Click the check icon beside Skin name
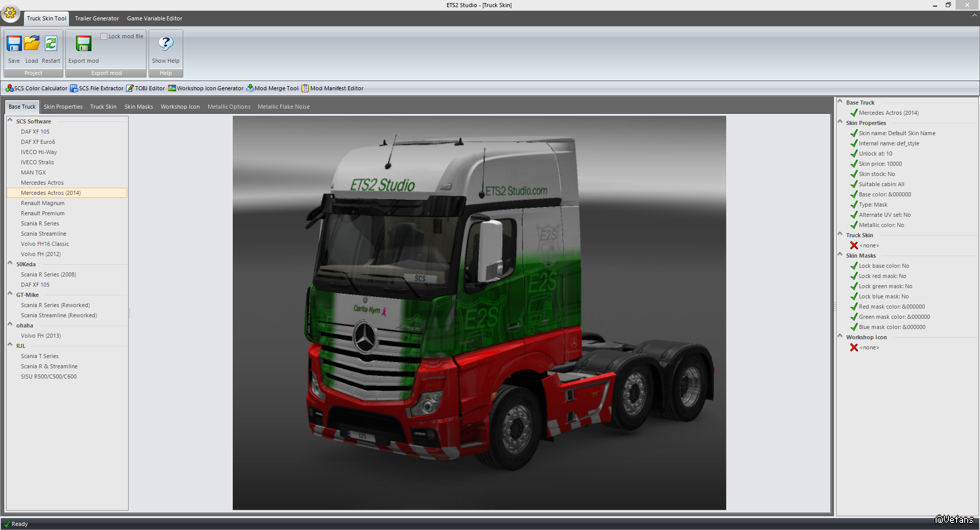Image resolution: width=980 pixels, height=530 pixels. pyautogui.click(x=854, y=133)
